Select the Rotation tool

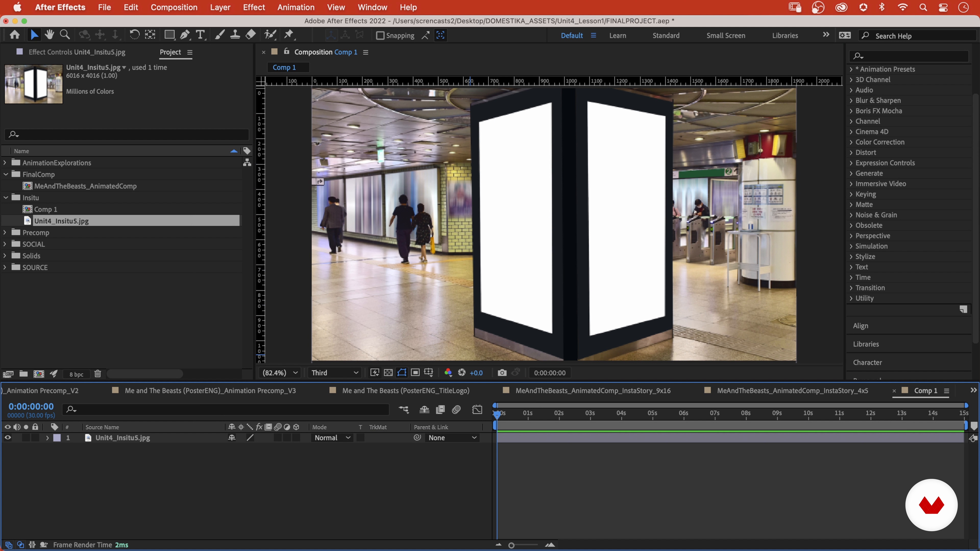pyautogui.click(x=134, y=35)
